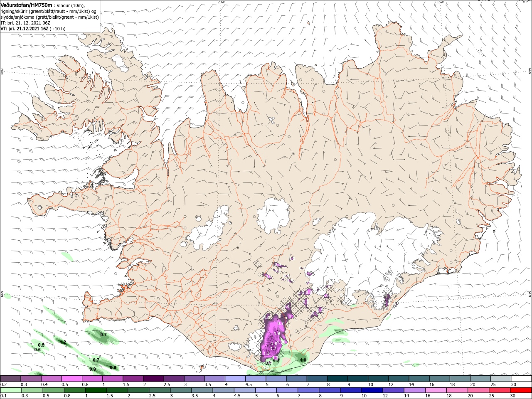Choose the violet swatch between 12 and 14, lower row
Screen dimensions: 532x399
click(x=394, y=390)
